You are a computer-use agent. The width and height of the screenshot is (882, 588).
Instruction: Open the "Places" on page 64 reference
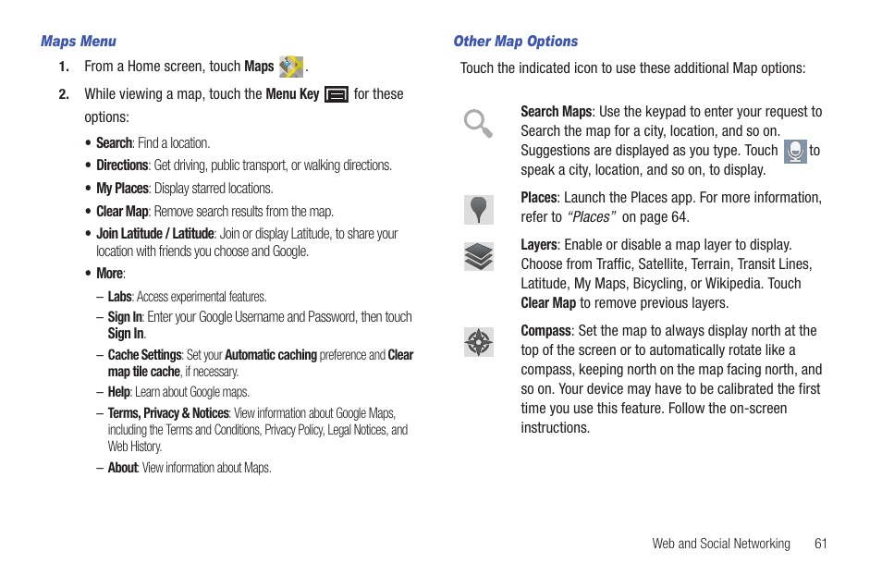[x=629, y=217]
